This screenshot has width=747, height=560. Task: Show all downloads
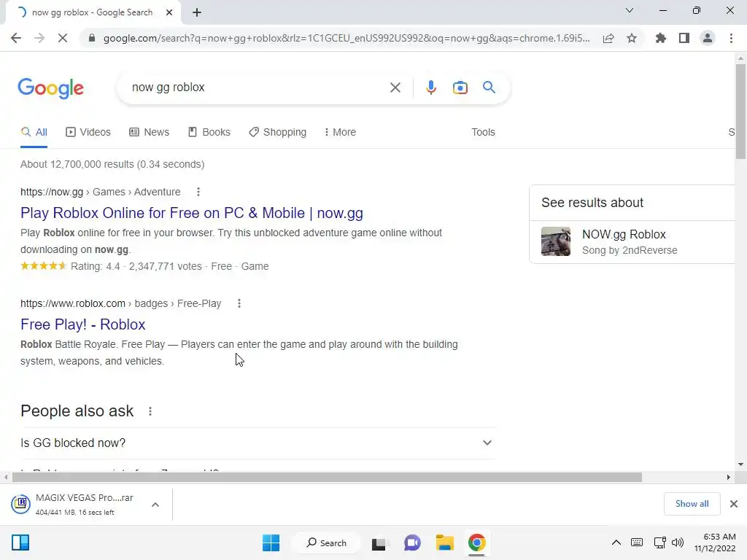(x=692, y=504)
